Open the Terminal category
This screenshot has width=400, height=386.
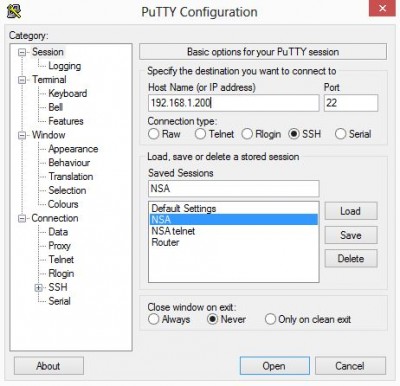(x=49, y=80)
